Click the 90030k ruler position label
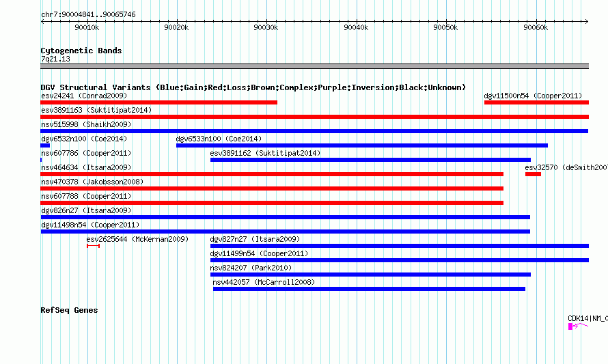This screenshot has width=608, height=364. tap(266, 27)
